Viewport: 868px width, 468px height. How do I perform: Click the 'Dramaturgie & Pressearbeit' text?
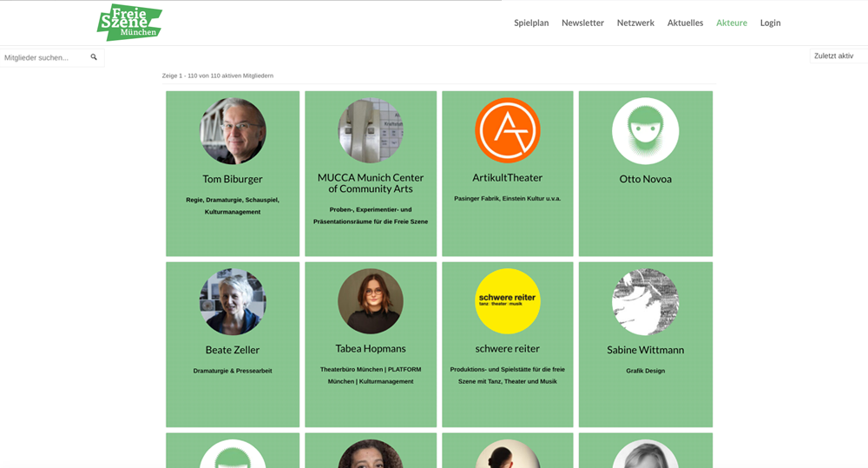(x=233, y=371)
